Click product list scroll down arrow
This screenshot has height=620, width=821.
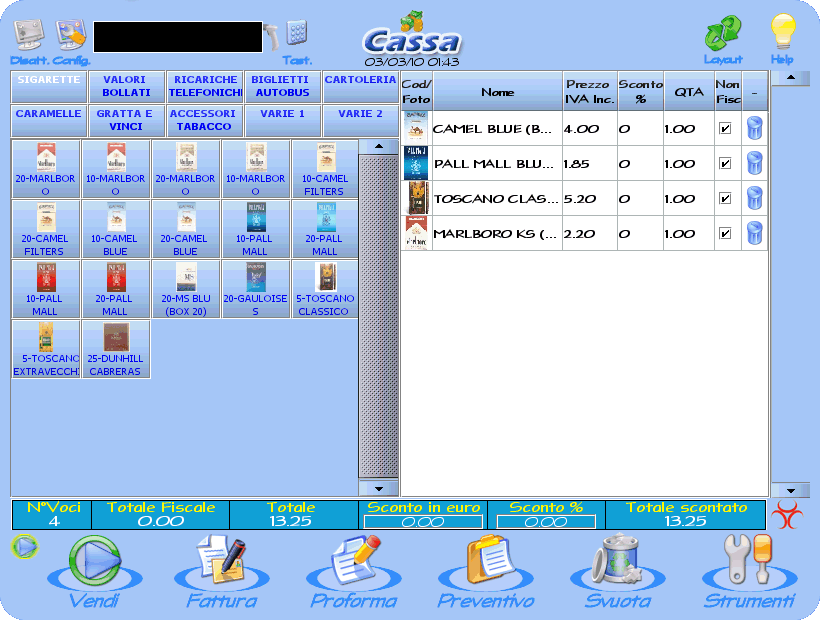pos(379,488)
